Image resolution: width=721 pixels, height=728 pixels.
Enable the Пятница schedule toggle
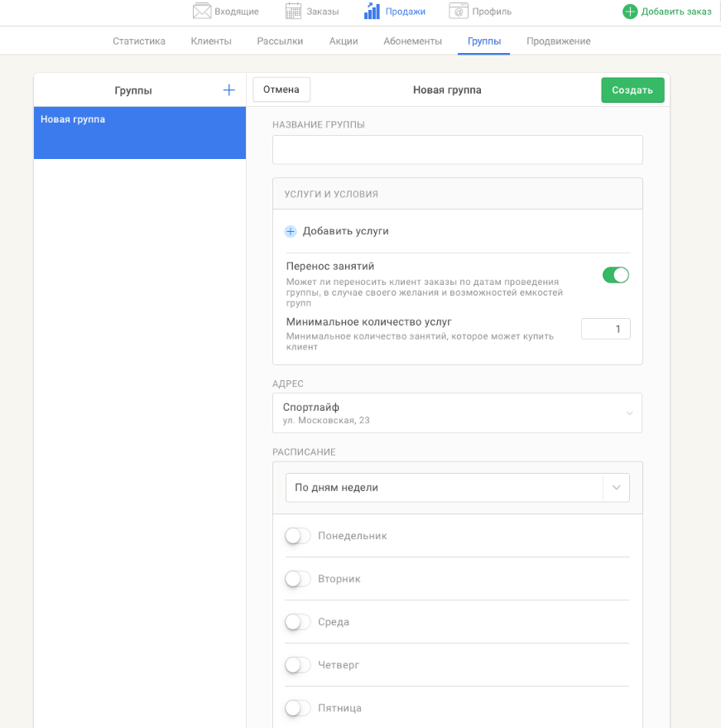pyautogui.click(x=297, y=708)
